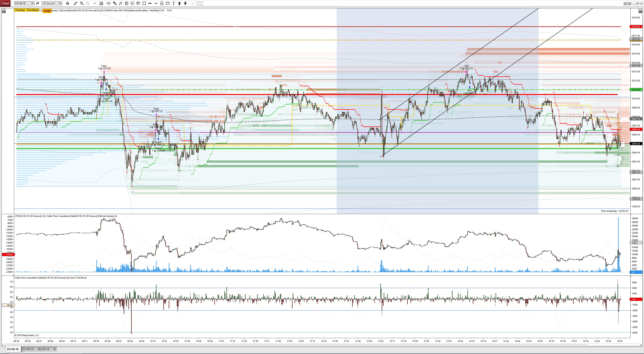Click the red 2806.50 price marker
Screen dimensions: 644x354
coord(636,129)
